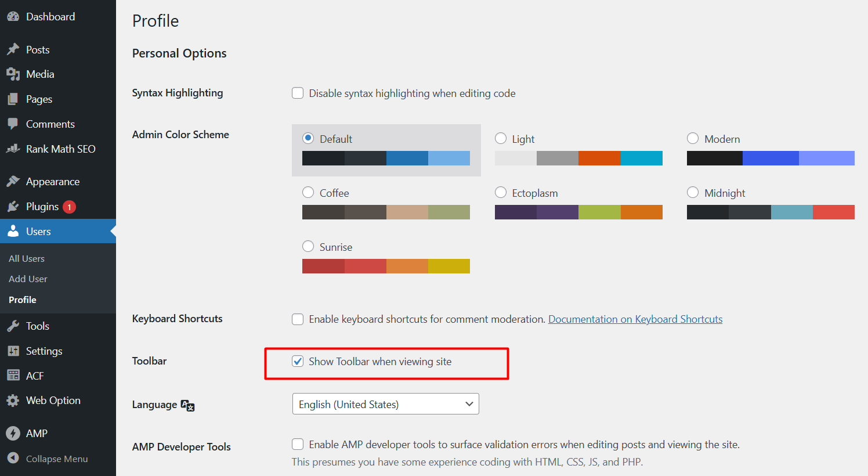Go to All Users submenu item
Screen dimensions: 868x476
27,258
